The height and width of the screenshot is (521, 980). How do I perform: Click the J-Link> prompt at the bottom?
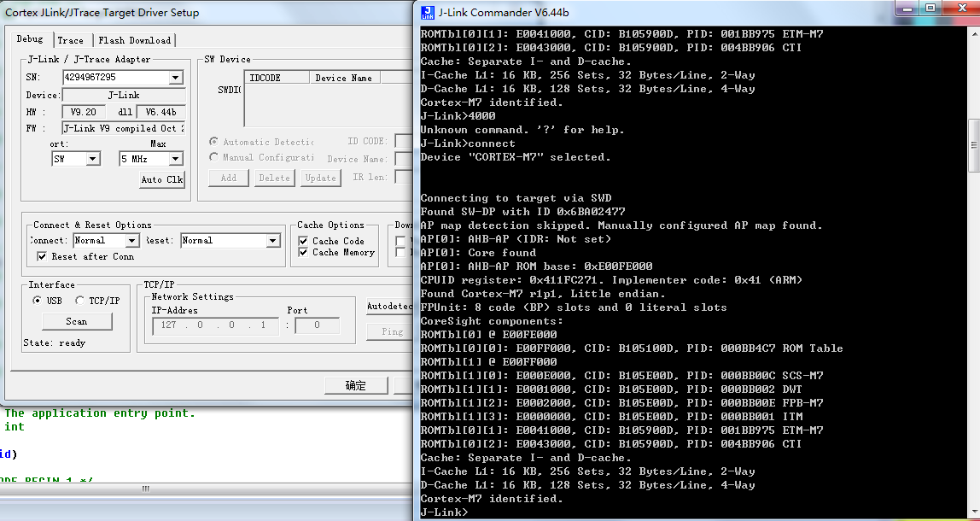pyautogui.click(x=444, y=512)
